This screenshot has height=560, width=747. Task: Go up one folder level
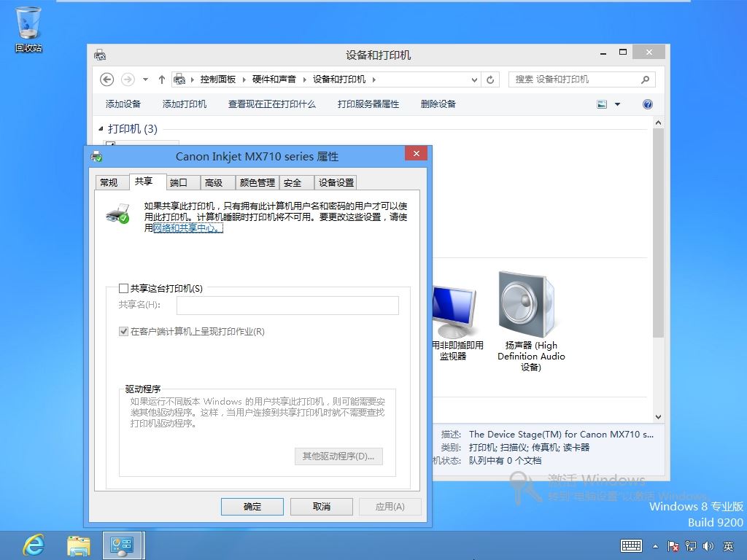[x=162, y=79]
